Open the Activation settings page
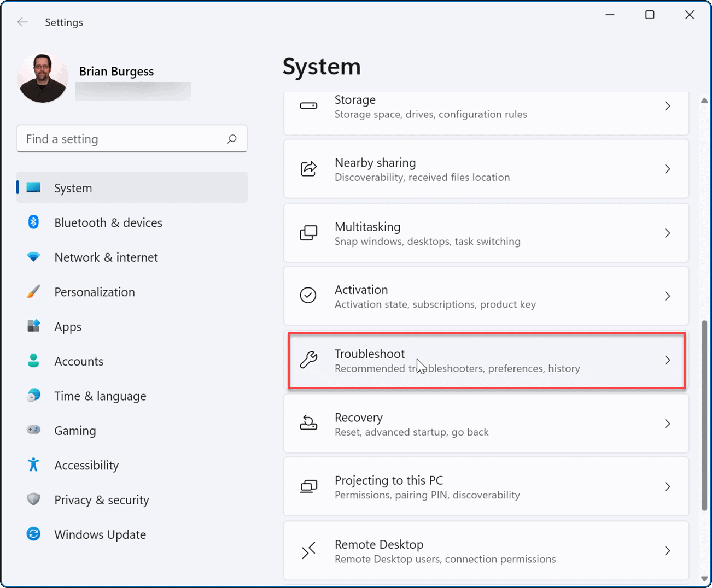712x588 pixels. [x=486, y=296]
